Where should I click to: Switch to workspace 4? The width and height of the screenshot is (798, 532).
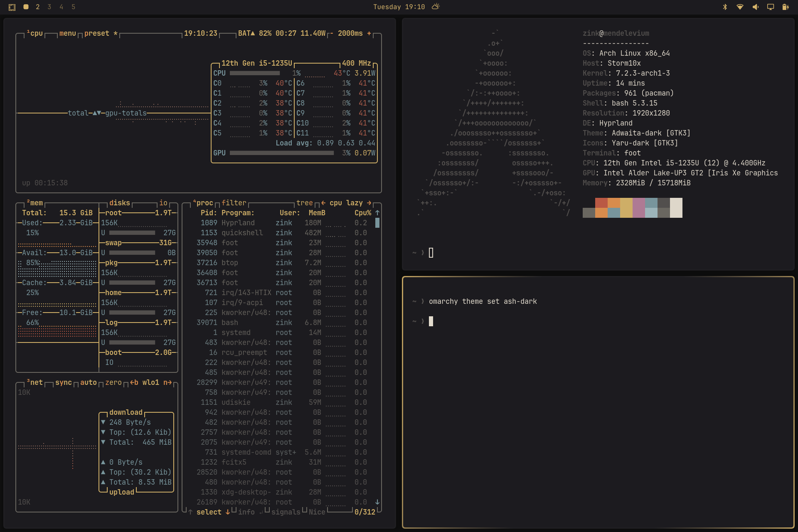click(x=62, y=7)
